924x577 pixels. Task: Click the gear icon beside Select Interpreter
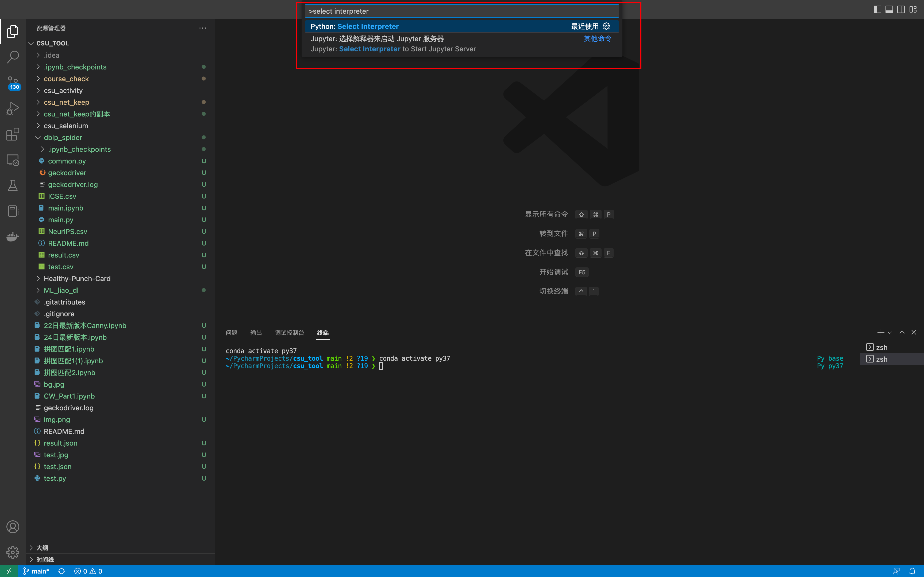point(606,26)
